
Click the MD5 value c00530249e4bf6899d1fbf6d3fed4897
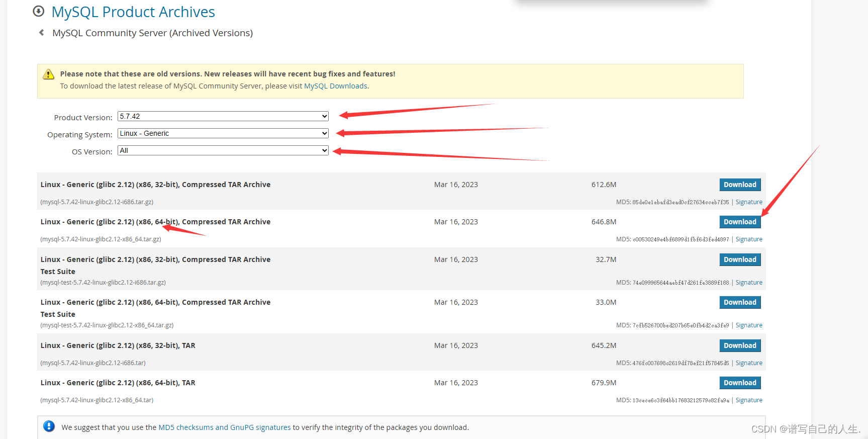pos(681,239)
